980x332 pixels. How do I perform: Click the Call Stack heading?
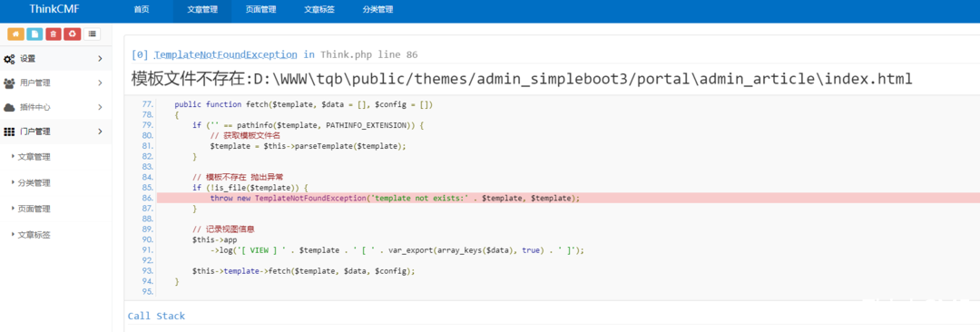(156, 316)
